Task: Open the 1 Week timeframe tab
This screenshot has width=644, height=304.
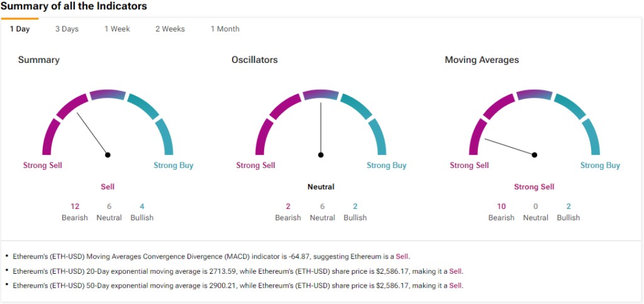Action: [x=117, y=29]
